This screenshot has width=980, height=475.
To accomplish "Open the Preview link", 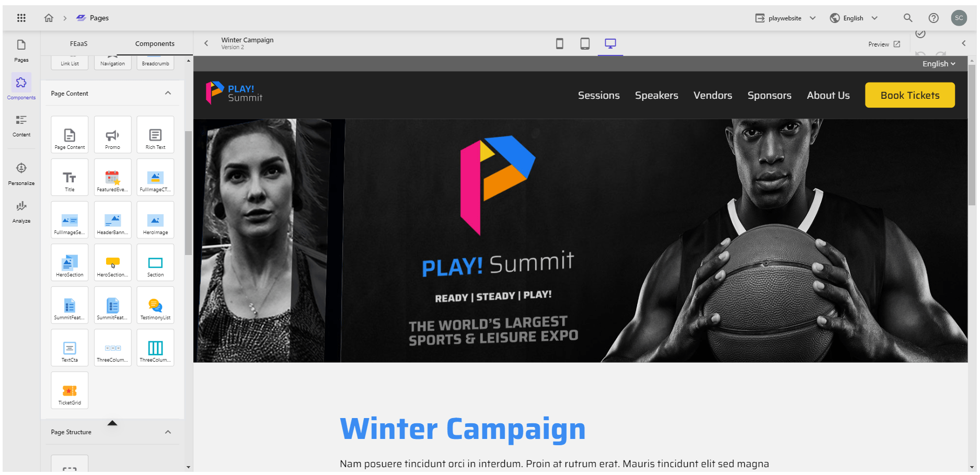I will (x=884, y=44).
